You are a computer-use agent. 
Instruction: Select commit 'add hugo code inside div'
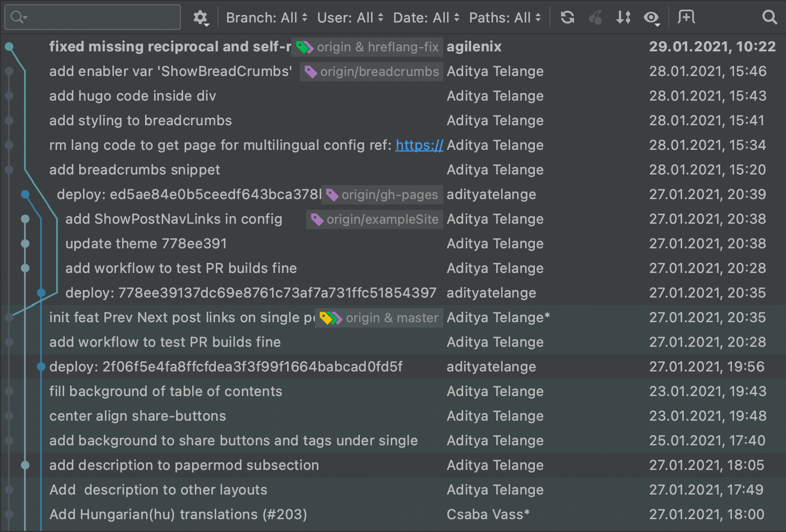click(133, 96)
